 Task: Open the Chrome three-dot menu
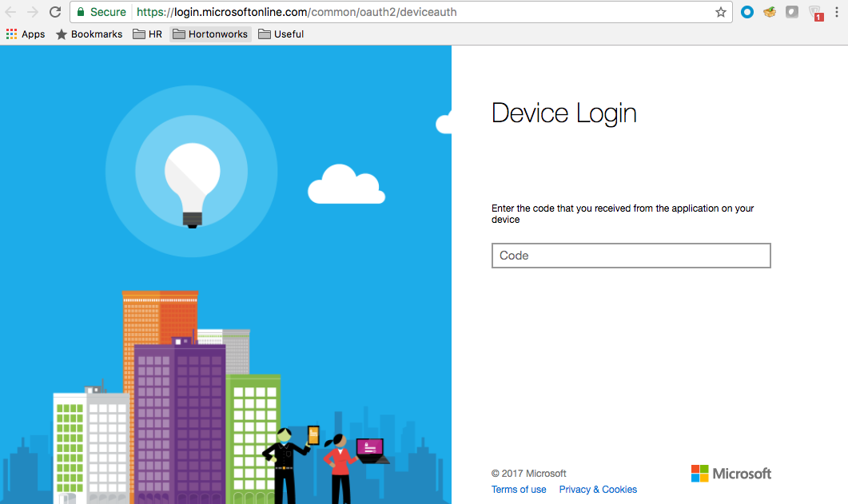pyautogui.click(x=838, y=12)
